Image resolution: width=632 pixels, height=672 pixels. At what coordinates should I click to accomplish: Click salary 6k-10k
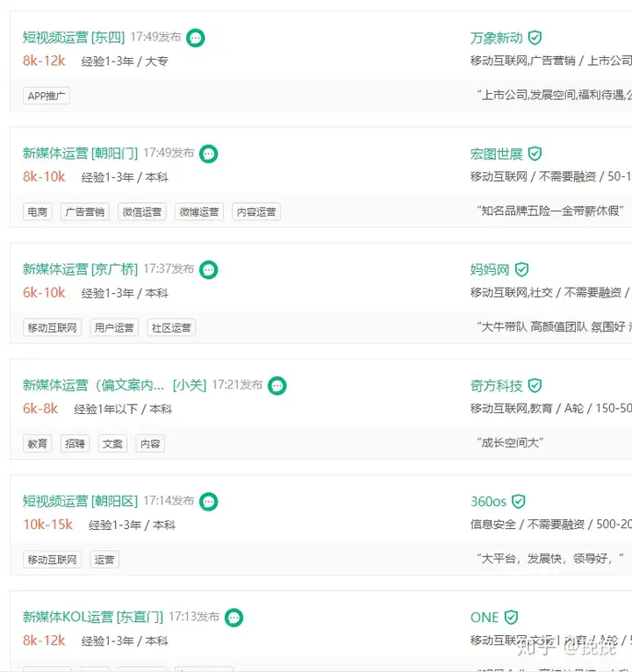44,293
